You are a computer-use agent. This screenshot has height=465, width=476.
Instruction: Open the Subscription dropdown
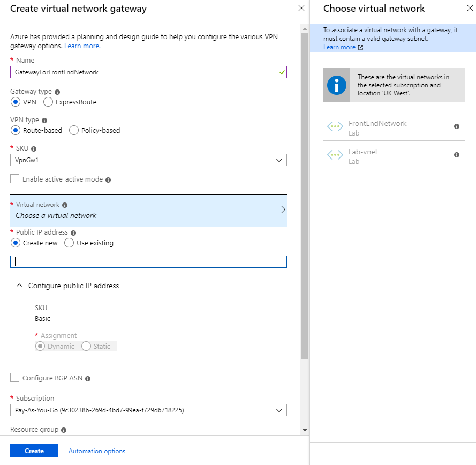point(148,410)
